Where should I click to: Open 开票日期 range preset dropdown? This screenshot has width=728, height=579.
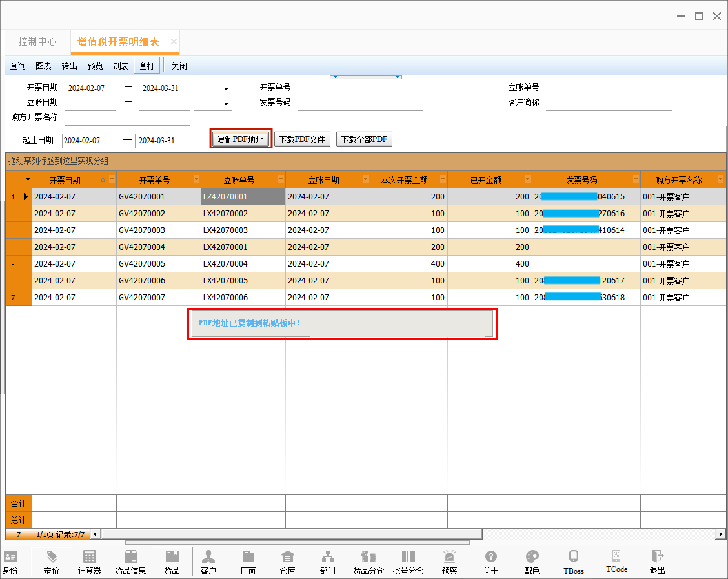tap(226, 88)
